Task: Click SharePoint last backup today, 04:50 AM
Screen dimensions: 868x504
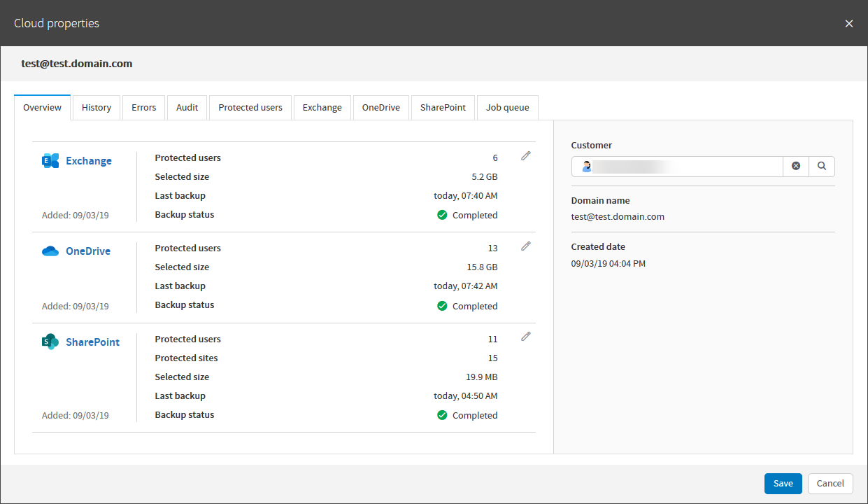Action: 466,396
